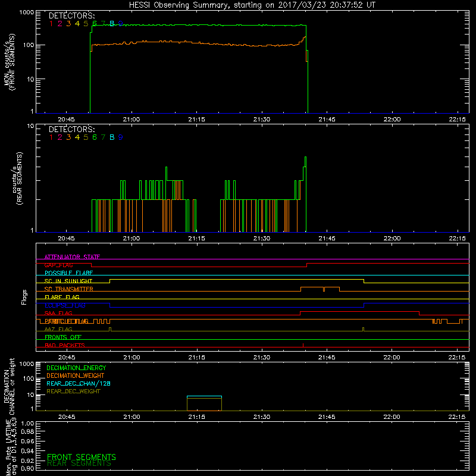
Task: Click the REAR SEGMENTS livetime legend label
Action: point(79,464)
